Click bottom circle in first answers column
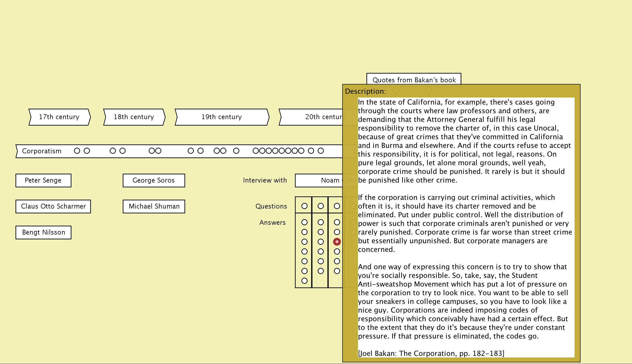 point(304,281)
